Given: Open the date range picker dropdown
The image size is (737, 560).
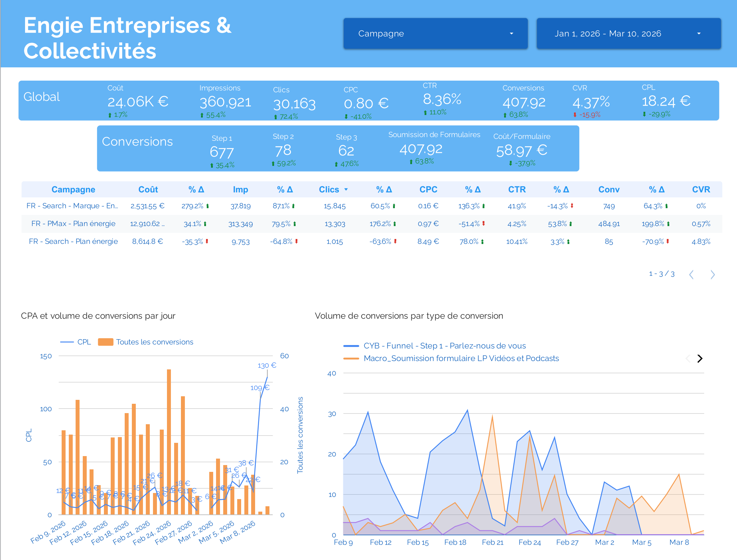Looking at the screenshot, I should (628, 33).
